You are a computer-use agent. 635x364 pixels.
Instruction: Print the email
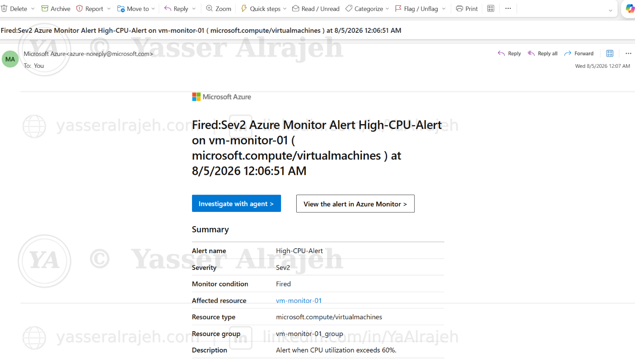[x=467, y=8]
